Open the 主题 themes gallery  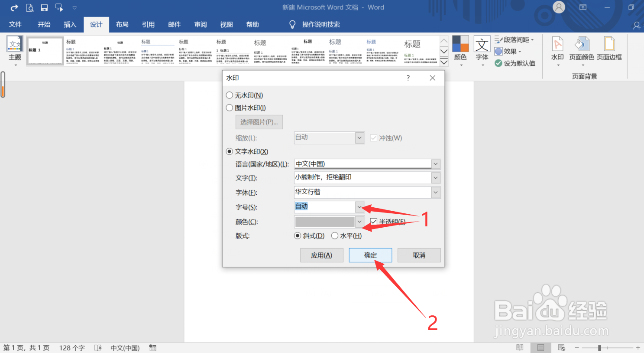click(15, 51)
